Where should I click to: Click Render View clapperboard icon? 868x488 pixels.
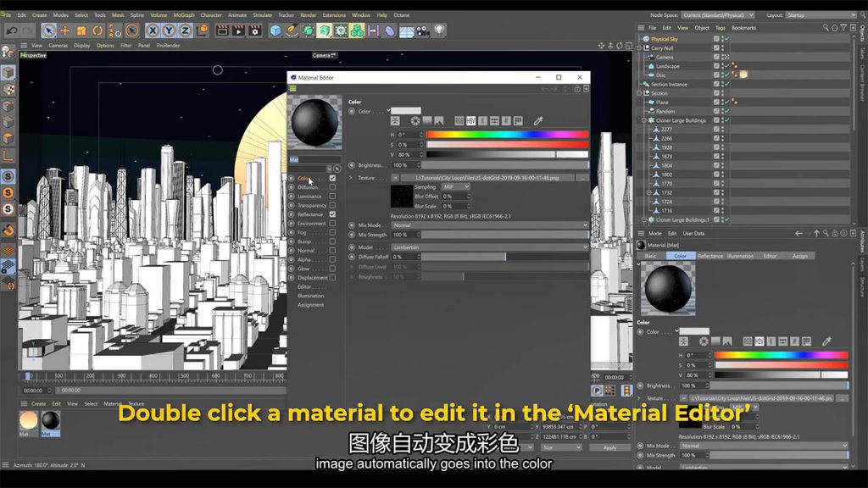coord(222,31)
